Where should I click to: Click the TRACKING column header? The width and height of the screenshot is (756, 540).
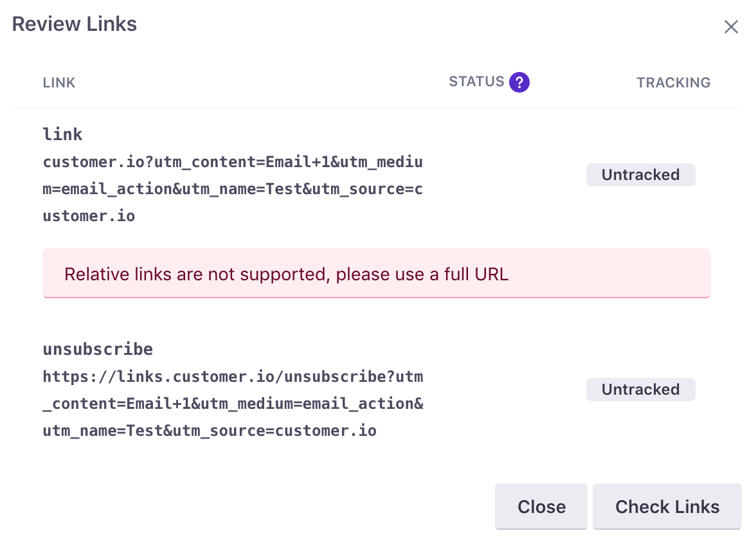tap(674, 83)
